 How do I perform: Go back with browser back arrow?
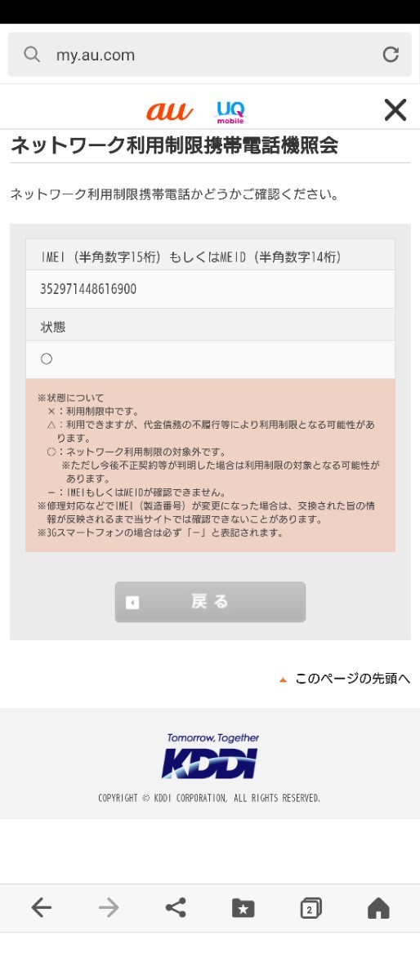(x=41, y=907)
